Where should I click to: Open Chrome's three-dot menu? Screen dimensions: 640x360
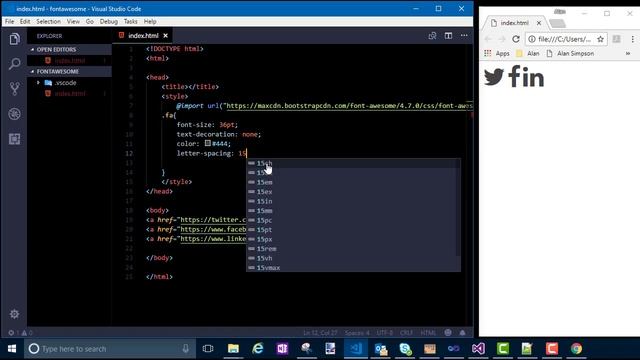point(633,39)
